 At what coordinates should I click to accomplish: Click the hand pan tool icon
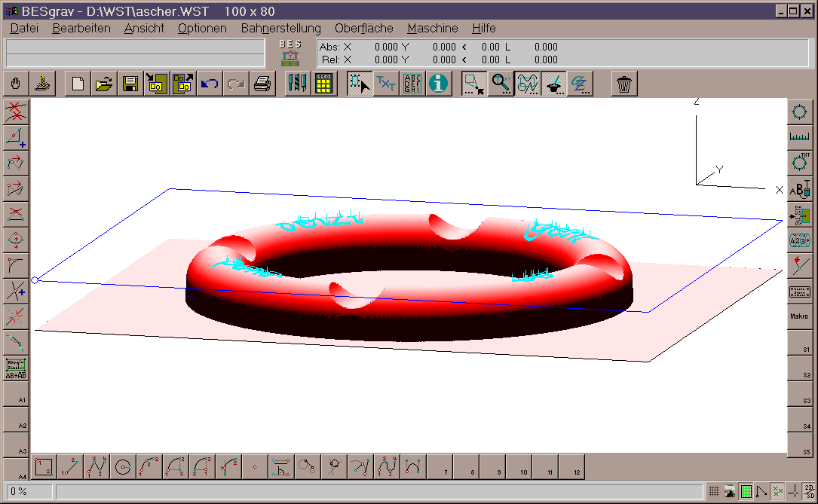[17, 84]
